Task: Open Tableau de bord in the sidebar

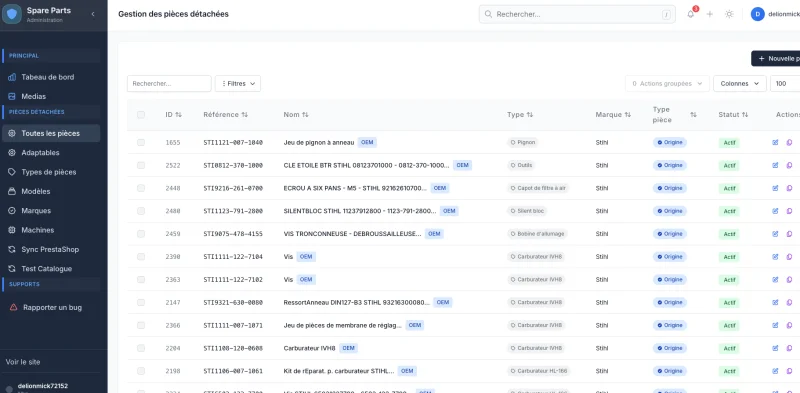Action: 51,77
